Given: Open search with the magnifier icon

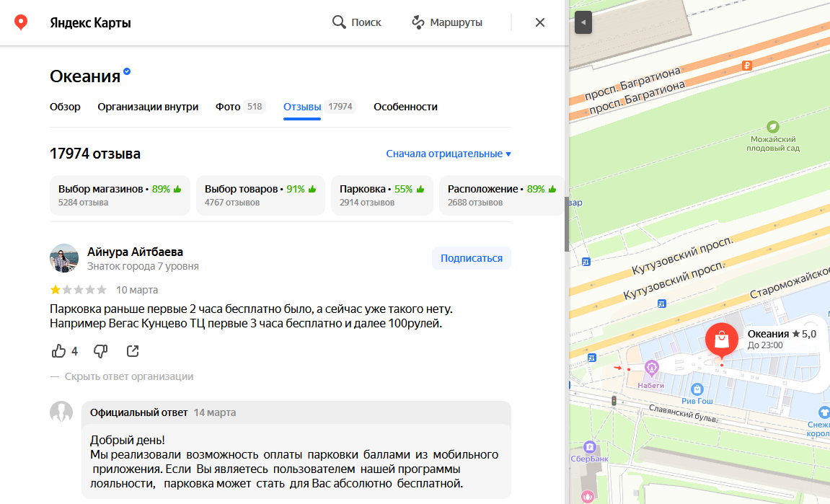Looking at the screenshot, I should (339, 22).
